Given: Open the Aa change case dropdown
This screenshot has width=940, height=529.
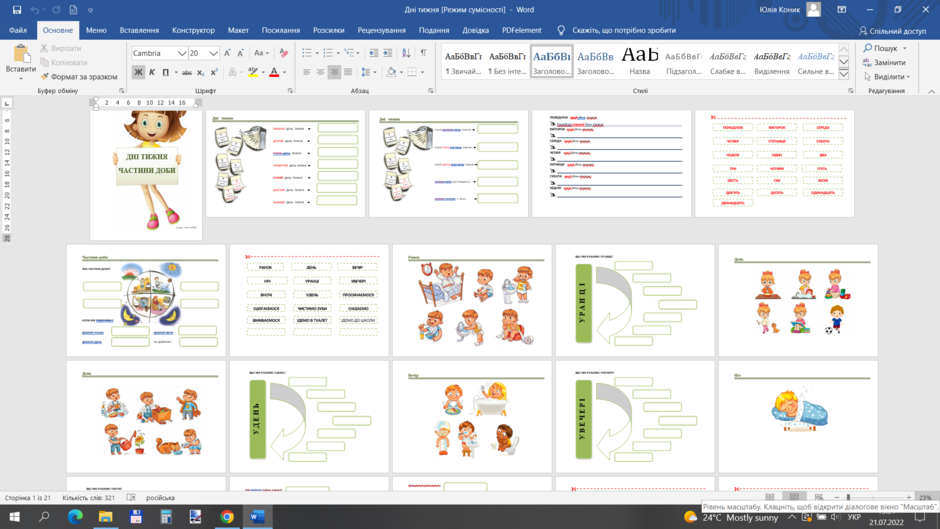Looking at the screenshot, I should [261, 53].
